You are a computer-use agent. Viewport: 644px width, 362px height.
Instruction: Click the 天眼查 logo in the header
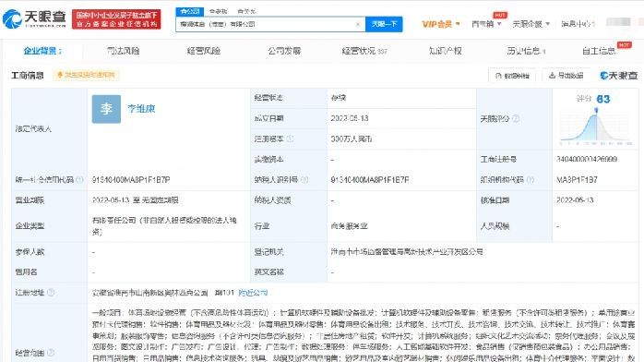pyautogui.click(x=34, y=18)
